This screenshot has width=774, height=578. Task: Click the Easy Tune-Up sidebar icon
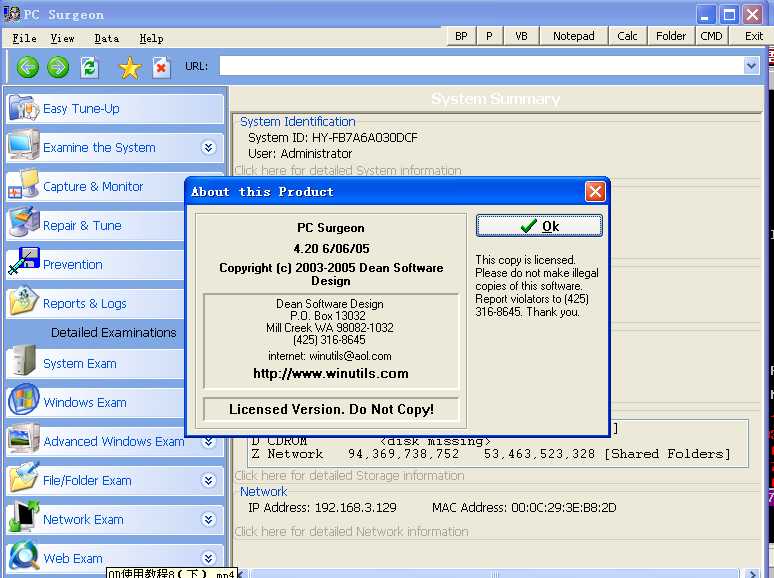(23, 108)
